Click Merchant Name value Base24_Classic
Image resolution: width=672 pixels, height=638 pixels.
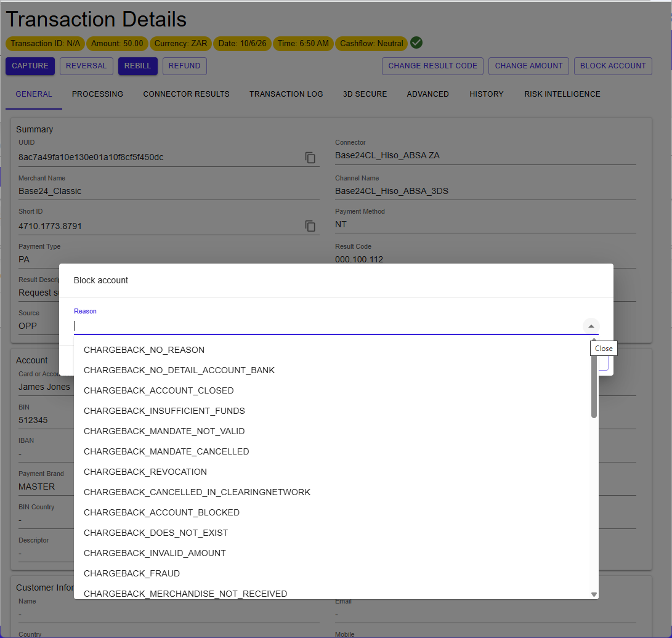(50, 191)
